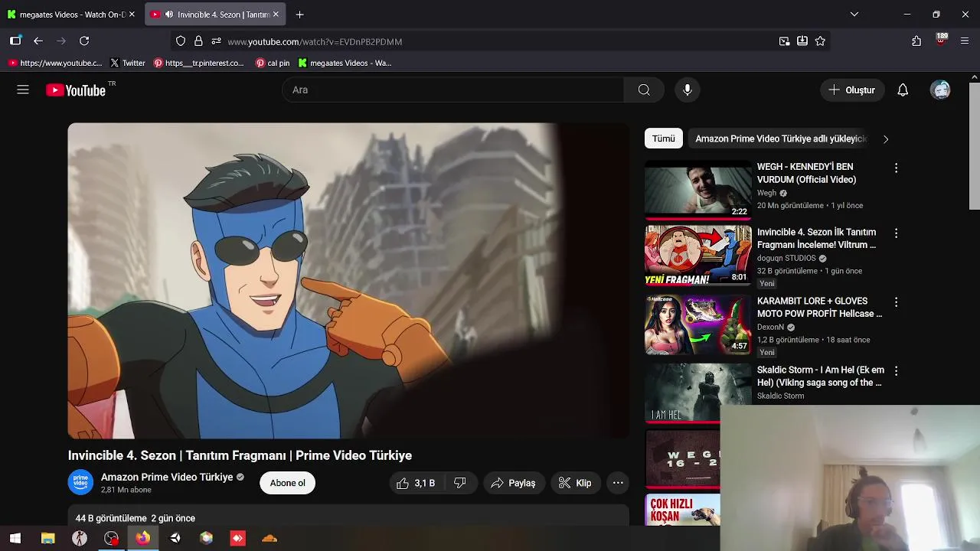Open the Firefox extensions puzzle icon
Viewport: 980px width, 551px height.
point(916,41)
